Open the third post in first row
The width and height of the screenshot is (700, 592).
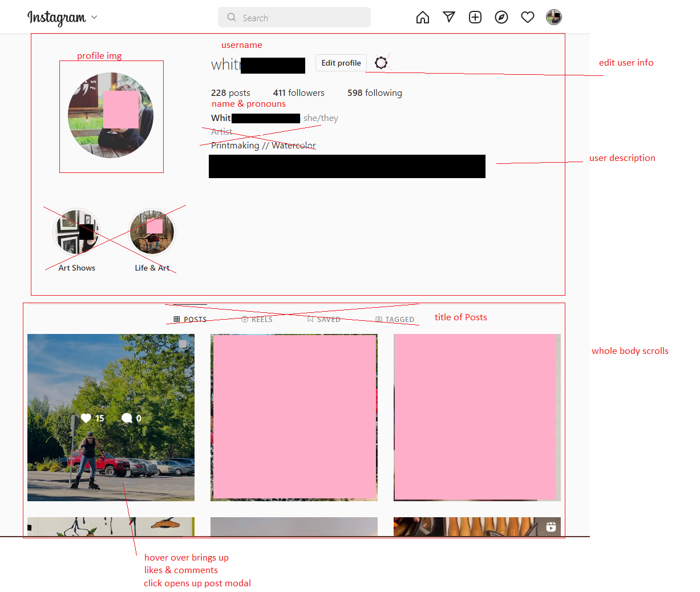(x=477, y=417)
